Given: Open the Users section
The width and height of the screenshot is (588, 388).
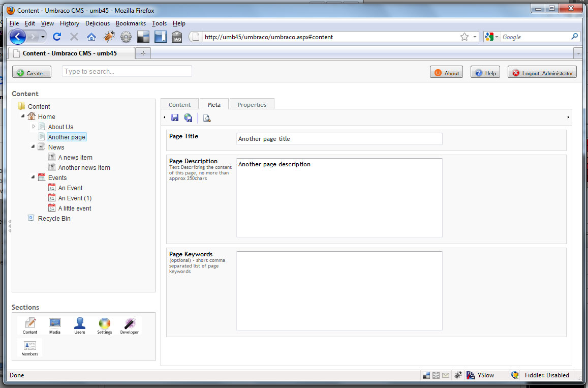Looking at the screenshot, I should [79, 325].
